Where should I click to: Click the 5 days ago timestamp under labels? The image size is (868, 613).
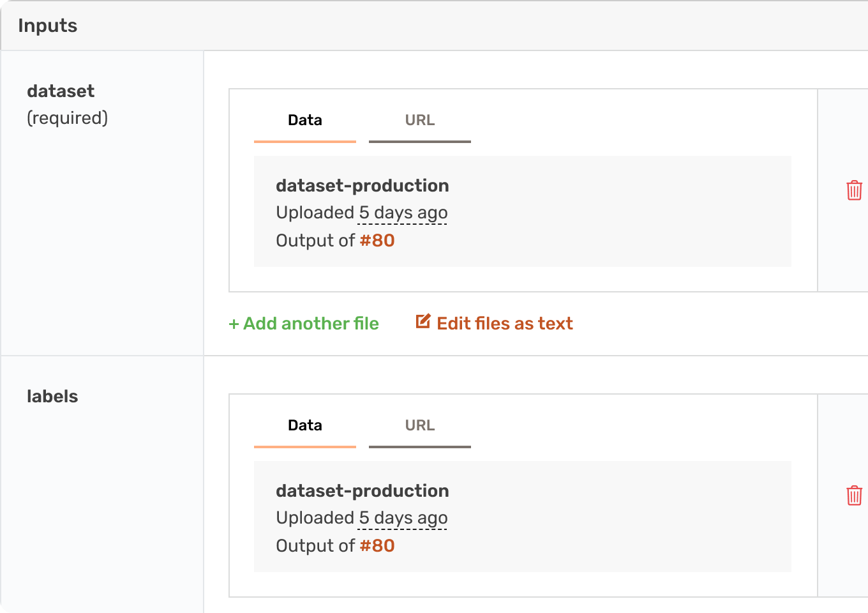point(403,518)
